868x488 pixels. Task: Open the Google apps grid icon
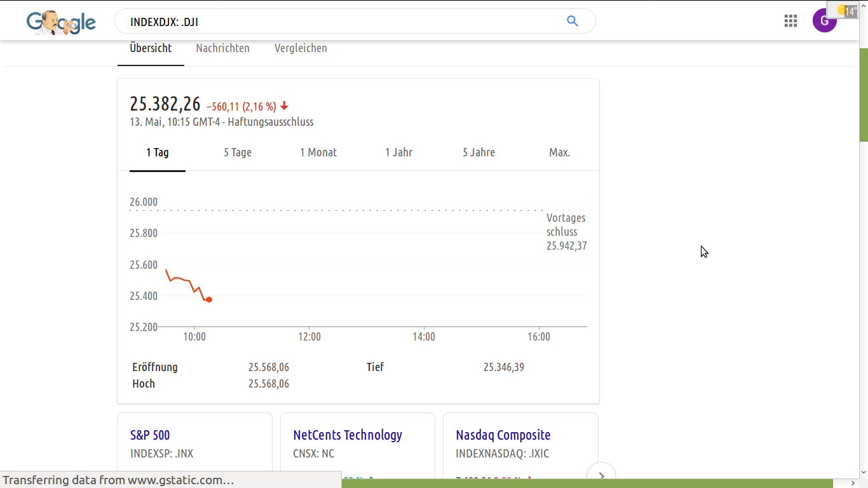coord(790,20)
